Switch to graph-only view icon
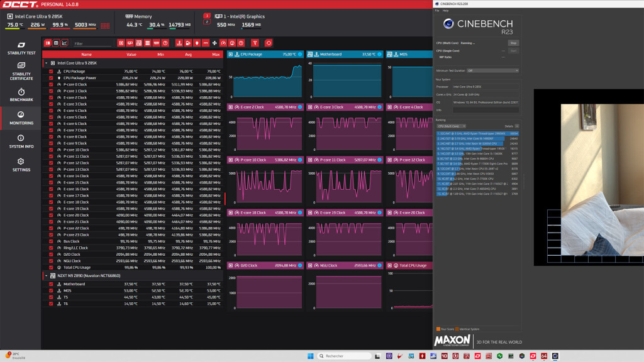Viewport: 644px width, 362px height. 65,43
